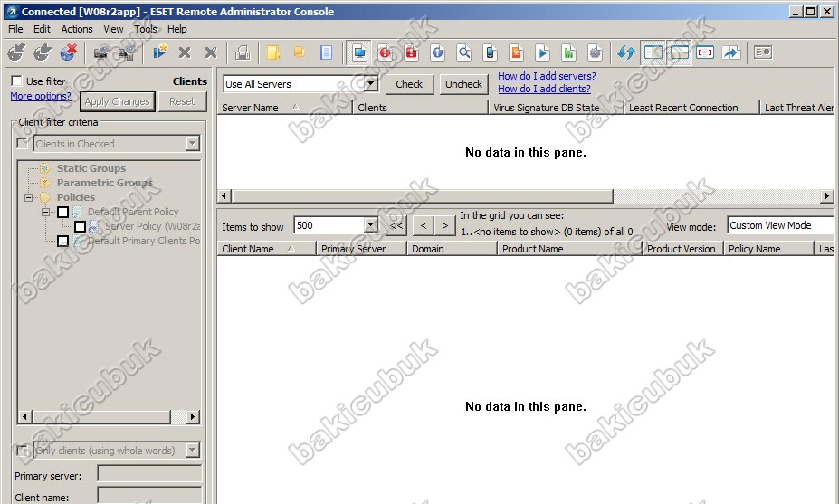This screenshot has width=839, height=504.
Task: Sort by the Client Name column header
Action: 266,249
